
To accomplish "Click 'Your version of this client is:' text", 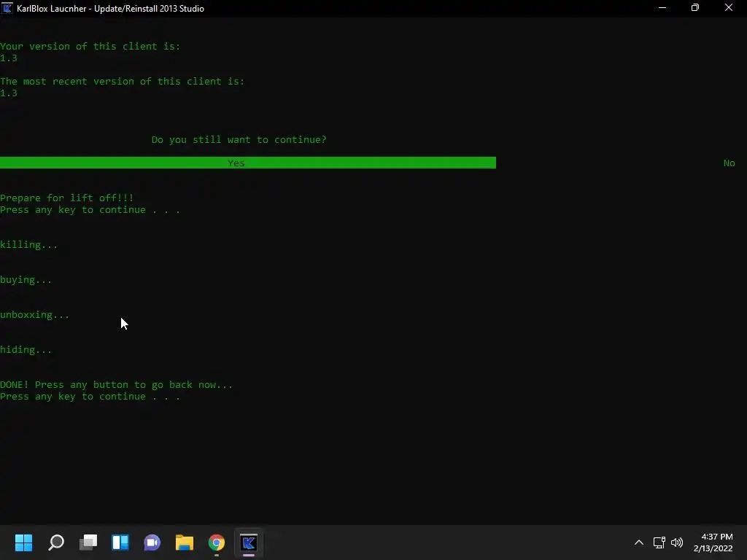I will pos(90,47).
